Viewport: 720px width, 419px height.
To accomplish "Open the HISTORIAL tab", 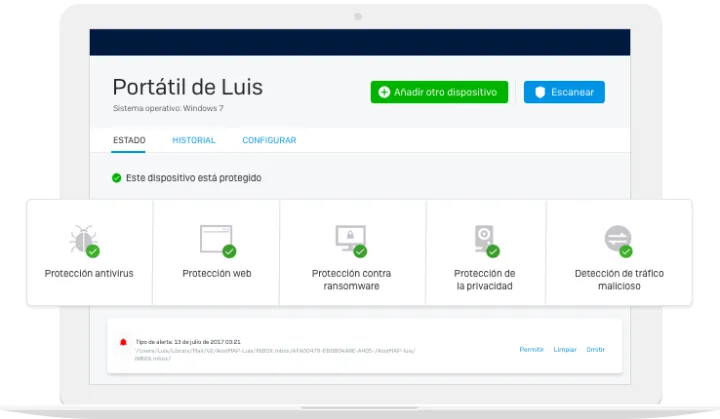I will point(193,141).
